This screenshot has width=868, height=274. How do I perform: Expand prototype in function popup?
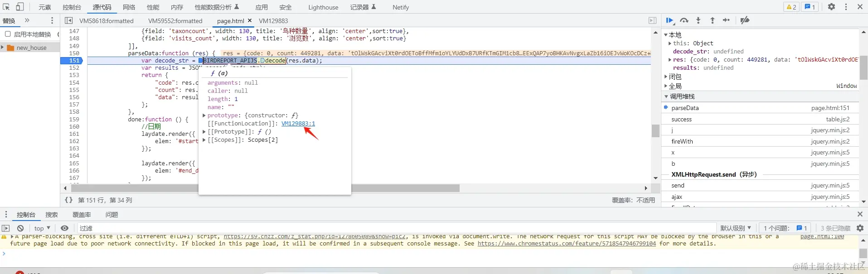point(204,115)
